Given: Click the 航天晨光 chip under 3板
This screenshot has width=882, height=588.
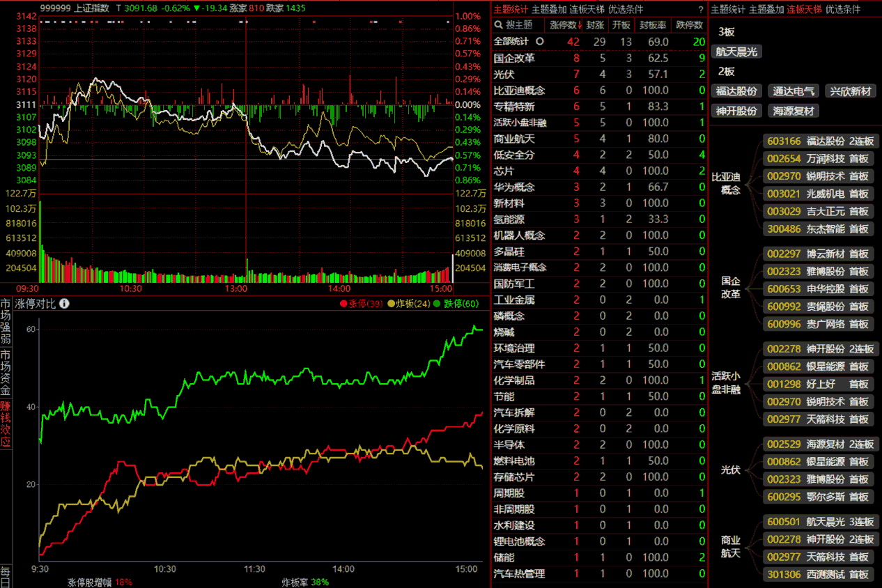Looking at the screenshot, I should tap(736, 52).
